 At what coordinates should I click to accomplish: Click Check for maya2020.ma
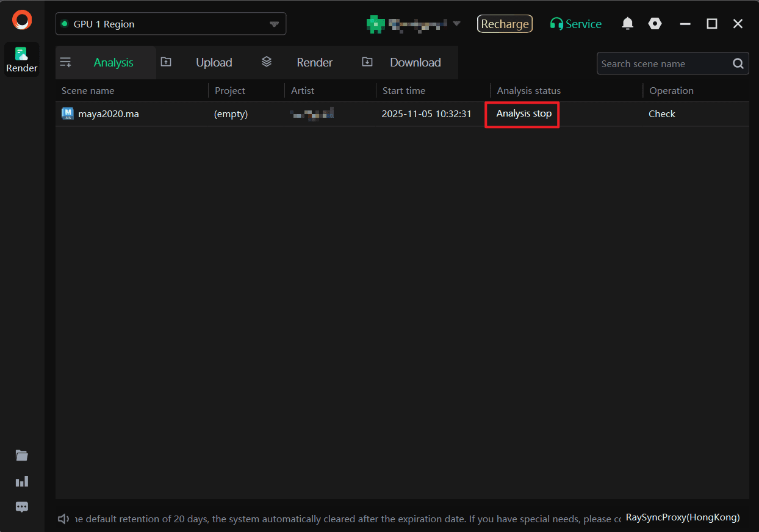pos(662,114)
